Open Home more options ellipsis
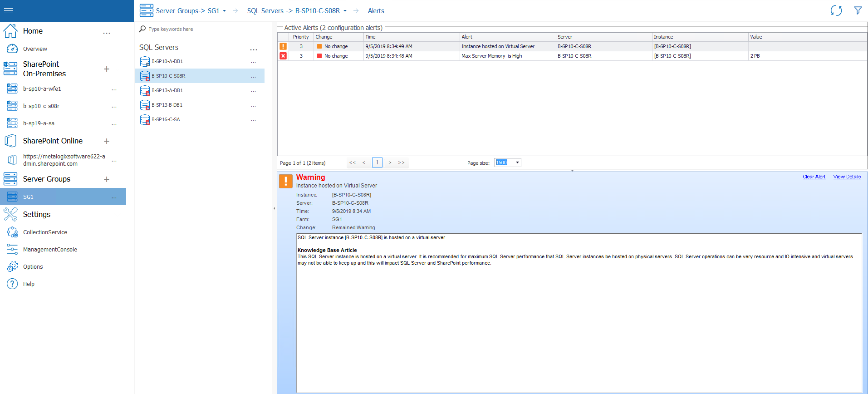This screenshot has width=868, height=394. pos(107,33)
